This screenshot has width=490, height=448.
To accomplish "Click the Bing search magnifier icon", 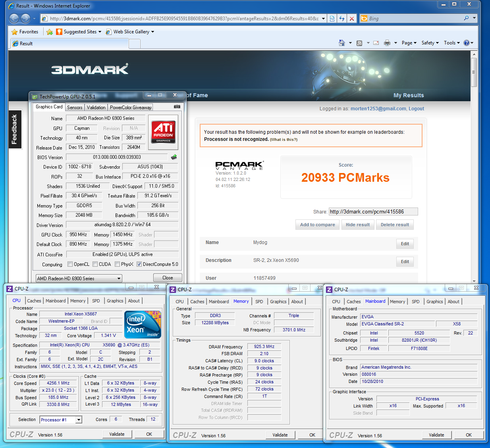I will click(467, 18).
